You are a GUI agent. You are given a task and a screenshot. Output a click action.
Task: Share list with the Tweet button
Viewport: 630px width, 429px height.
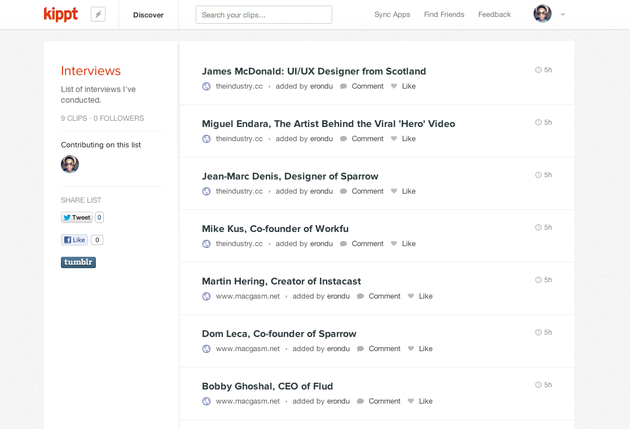coord(76,217)
